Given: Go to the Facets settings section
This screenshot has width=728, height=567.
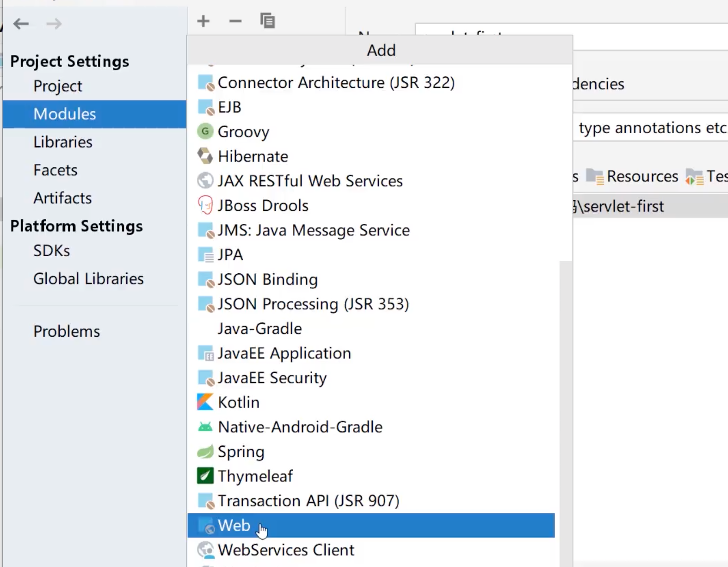Looking at the screenshot, I should click(56, 170).
